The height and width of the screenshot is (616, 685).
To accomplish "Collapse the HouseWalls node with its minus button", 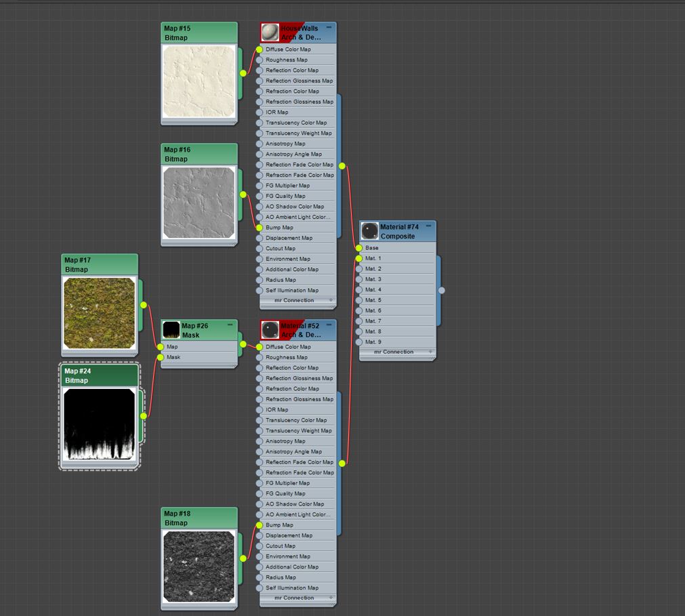I will click(328, 28).
